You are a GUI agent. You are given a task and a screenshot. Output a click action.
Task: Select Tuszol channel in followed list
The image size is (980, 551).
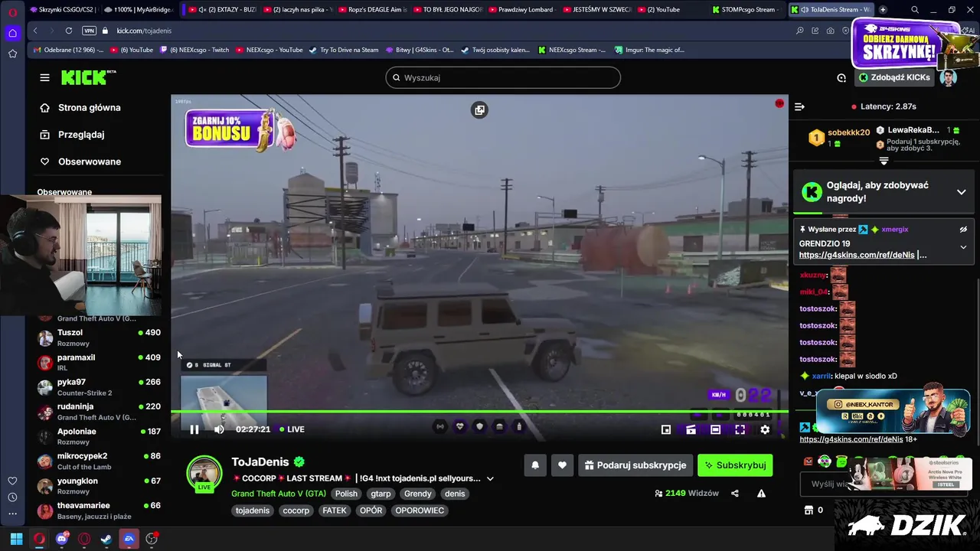pyautogui.click(x=98, y=337)
